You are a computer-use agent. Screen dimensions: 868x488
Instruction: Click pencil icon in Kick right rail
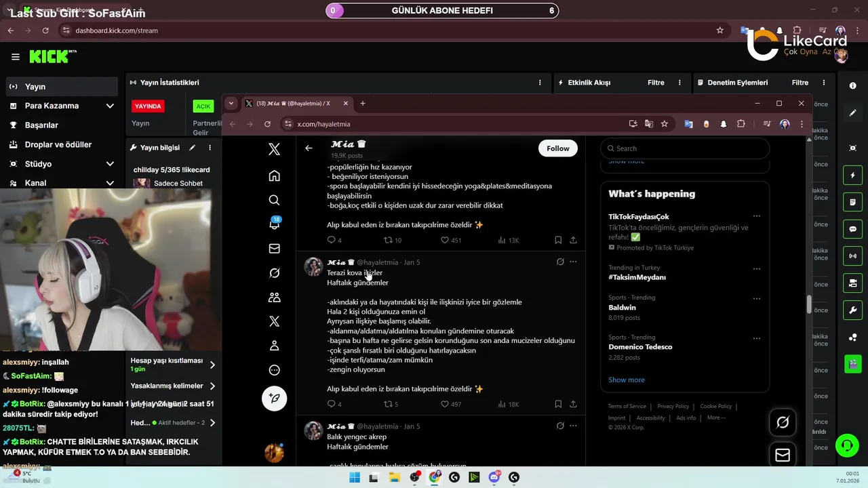pyautogui.click(x=853, y=113)
